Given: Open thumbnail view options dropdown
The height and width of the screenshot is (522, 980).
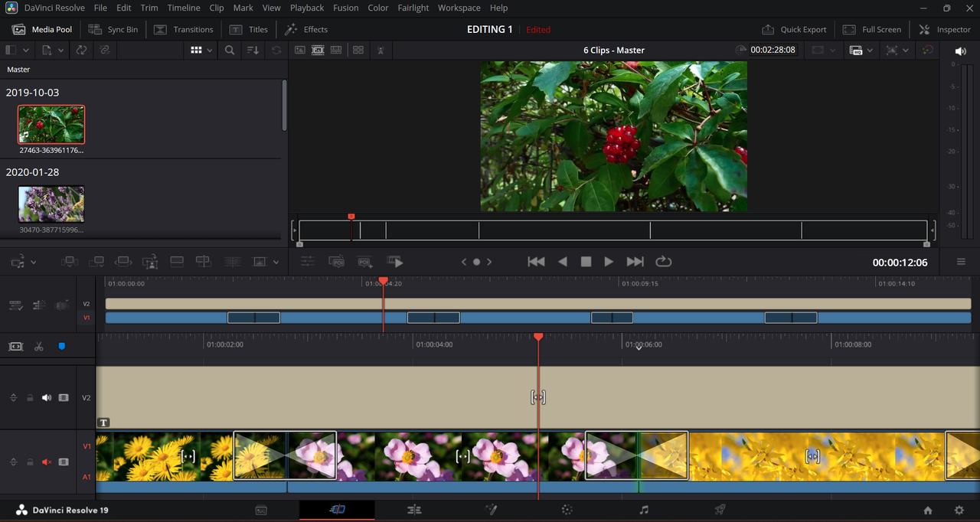Looking at the screenshot, I should pos(209,50).
